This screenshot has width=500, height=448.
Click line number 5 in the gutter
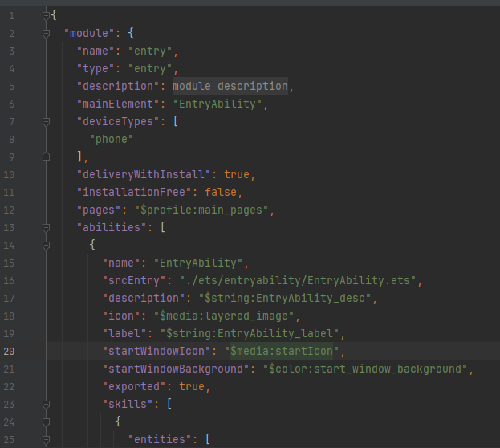pyautogui.click(x=11, y=87)
